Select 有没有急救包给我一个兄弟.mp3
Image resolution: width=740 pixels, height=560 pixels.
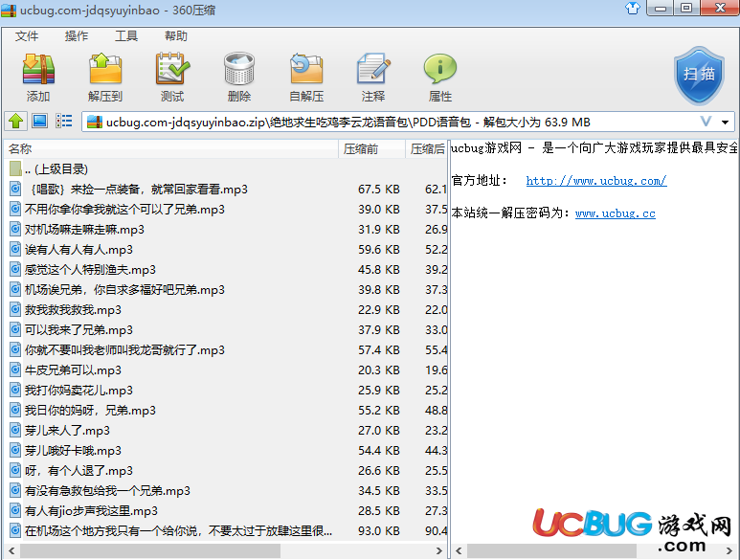(x=226, y=491)
